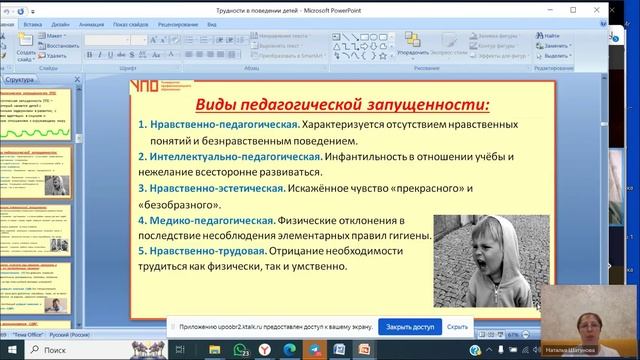Click the Закрыть доступ button
This screenshot has width=640, height=360.
(x=410, y=327)
